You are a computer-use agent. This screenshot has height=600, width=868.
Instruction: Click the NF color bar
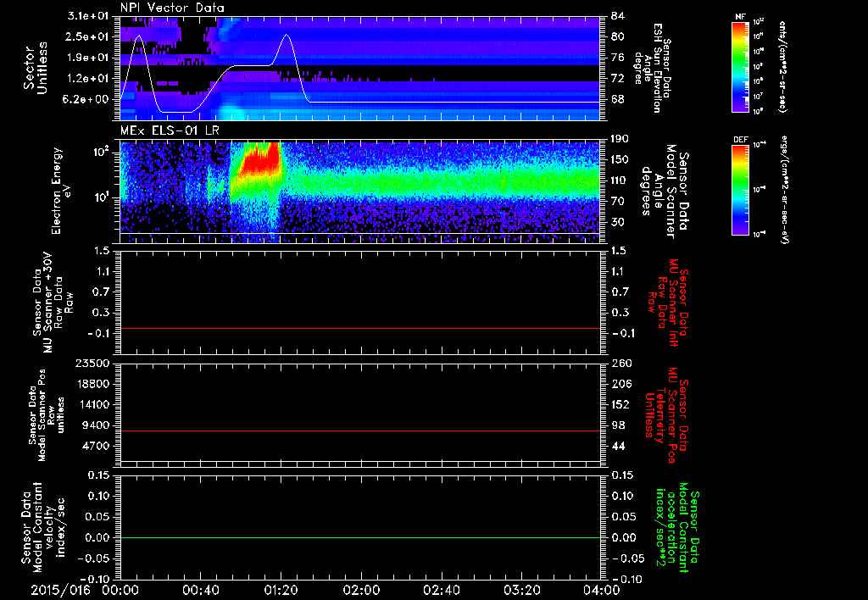(x=741, y=67)
